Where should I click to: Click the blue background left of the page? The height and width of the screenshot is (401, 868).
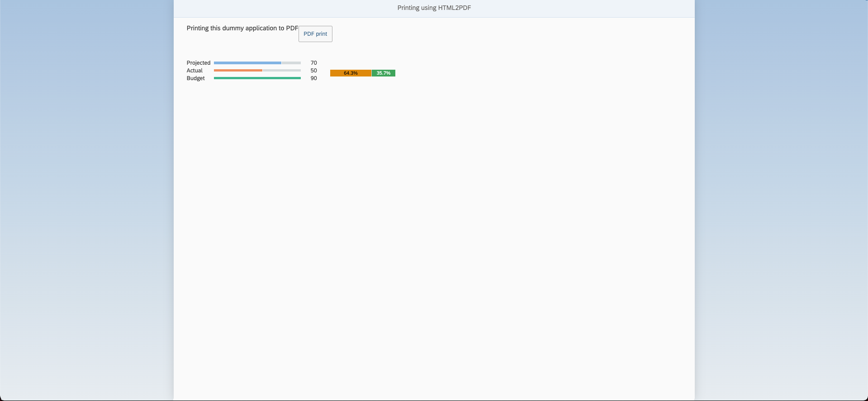tap(86, 199)
